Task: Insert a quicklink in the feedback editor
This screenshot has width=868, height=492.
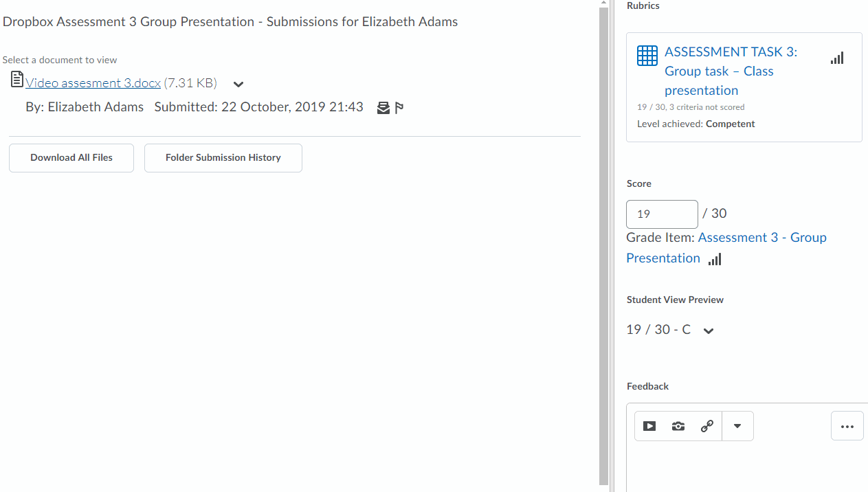Action: coord(706,426)
